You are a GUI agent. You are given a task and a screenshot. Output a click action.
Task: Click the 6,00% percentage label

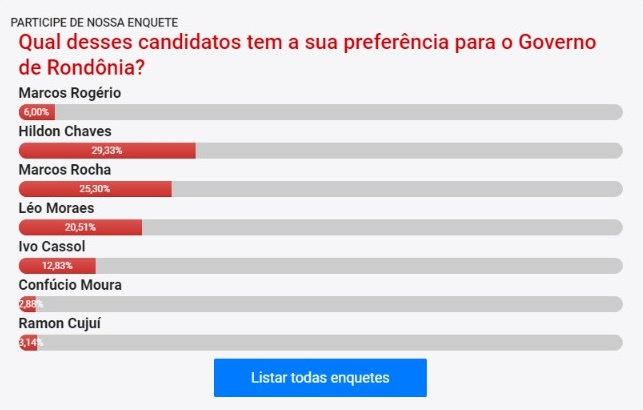click(36, 112)
